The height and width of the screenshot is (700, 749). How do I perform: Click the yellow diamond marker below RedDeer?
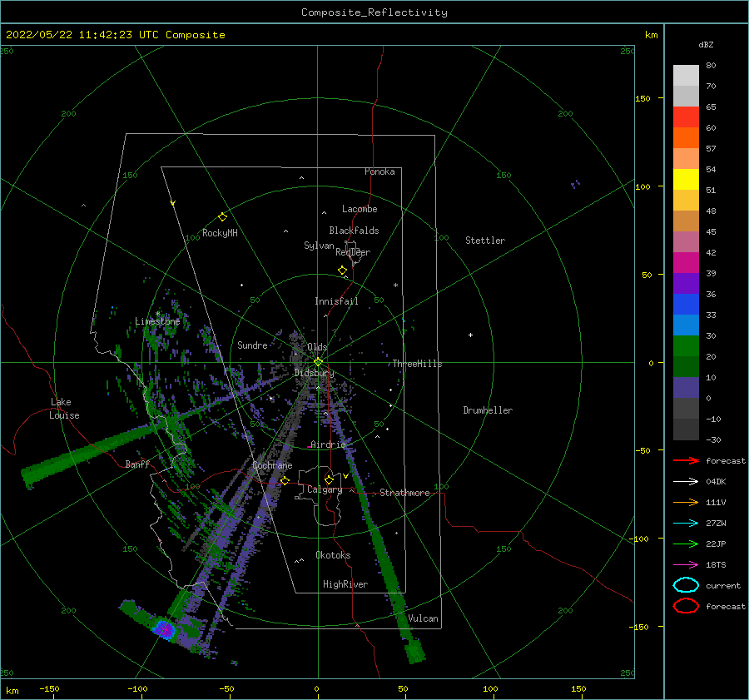point(343,270)
